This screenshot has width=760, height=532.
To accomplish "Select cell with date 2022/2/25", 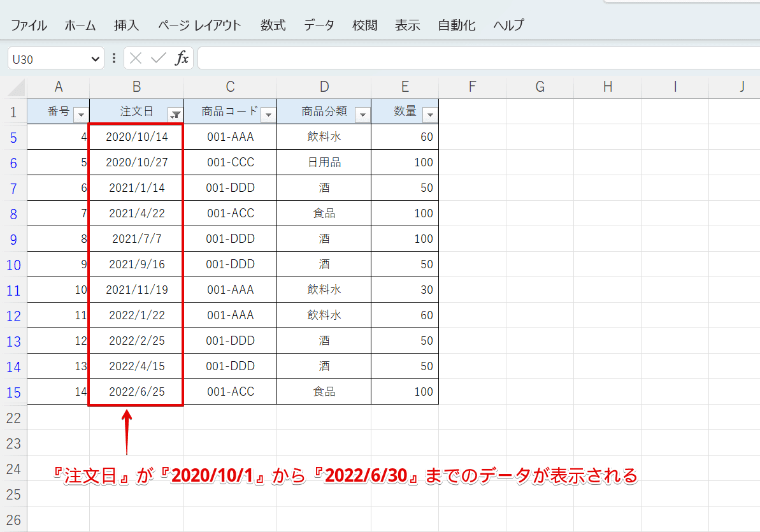I will [137, 340].
